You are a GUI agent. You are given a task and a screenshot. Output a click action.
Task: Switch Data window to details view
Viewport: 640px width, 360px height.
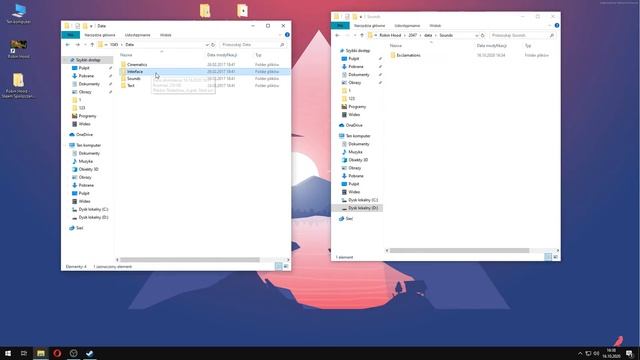coord(278,267)
